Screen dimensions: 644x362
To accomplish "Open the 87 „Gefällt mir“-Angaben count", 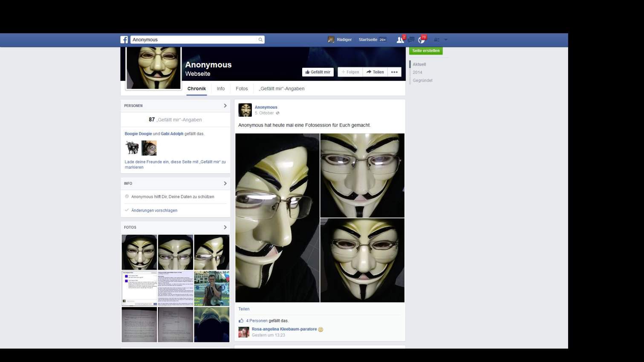I will pyautogui.click(x=175, y=120).
